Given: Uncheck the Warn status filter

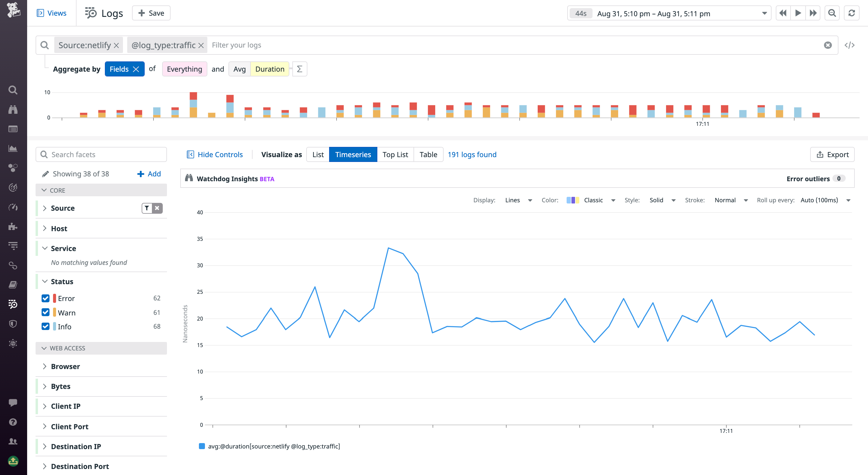Looking at the screenshot, I should click(x=46, y=312).
